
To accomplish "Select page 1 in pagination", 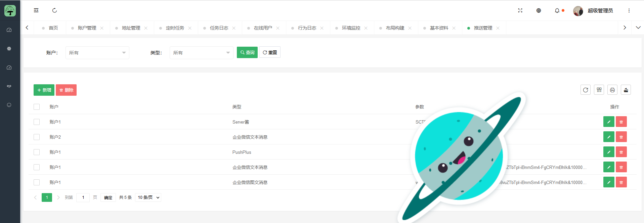I will [x=47, y=197].
